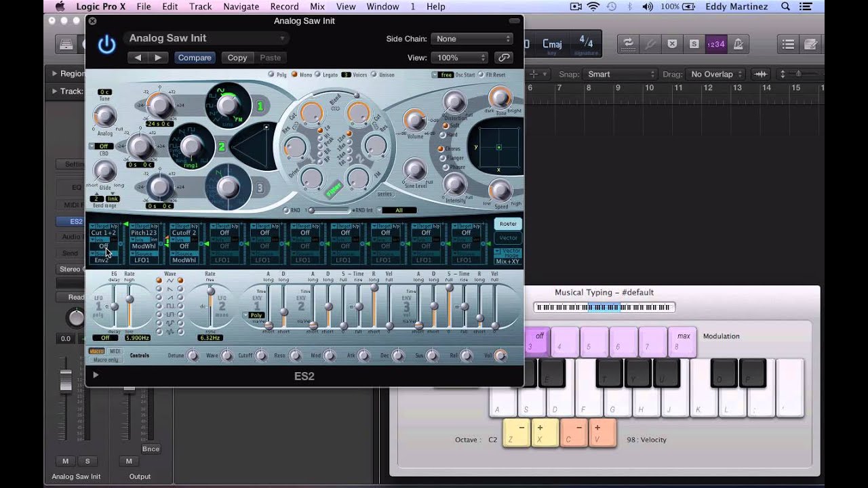Open Vector Mode Mix+XY dropdown
The width and height of the screenshot is (868, 488).
tap(508, 256)
